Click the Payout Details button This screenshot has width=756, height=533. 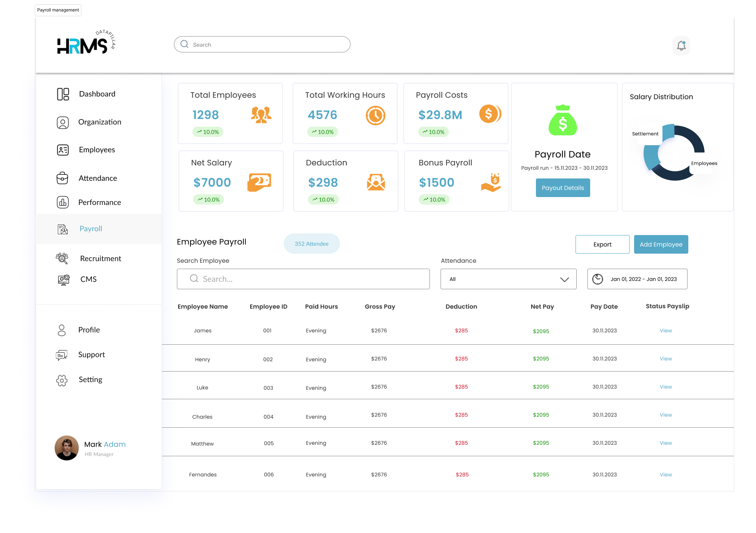coord(563,188)
